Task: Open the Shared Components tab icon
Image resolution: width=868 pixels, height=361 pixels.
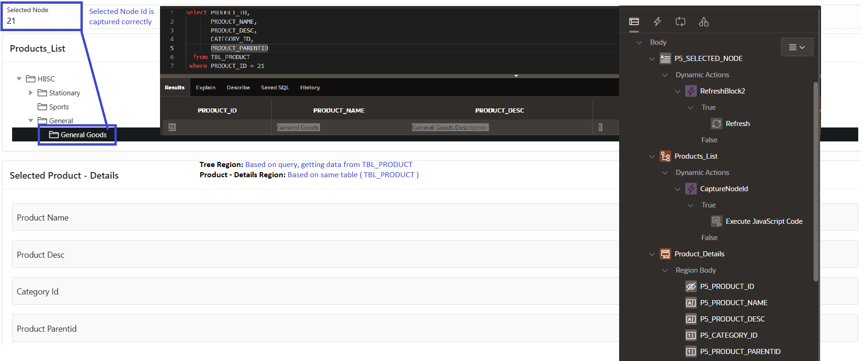Action: 703,22
